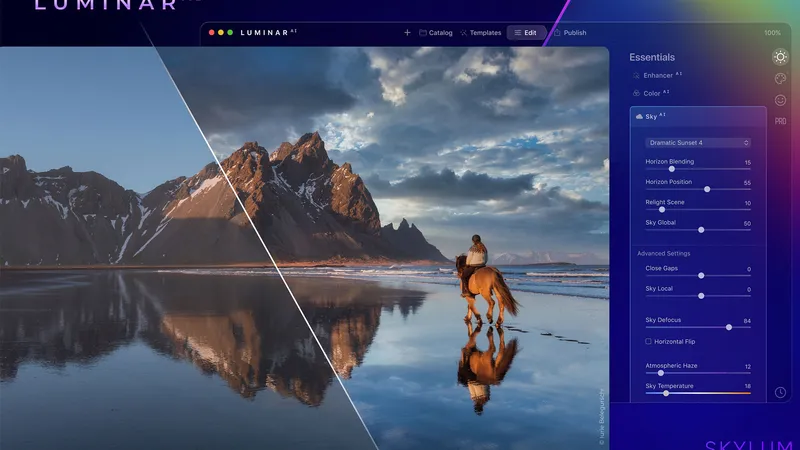Switch to the Templates tab
This screenshot has height=450, width=800.
[480, 32]
